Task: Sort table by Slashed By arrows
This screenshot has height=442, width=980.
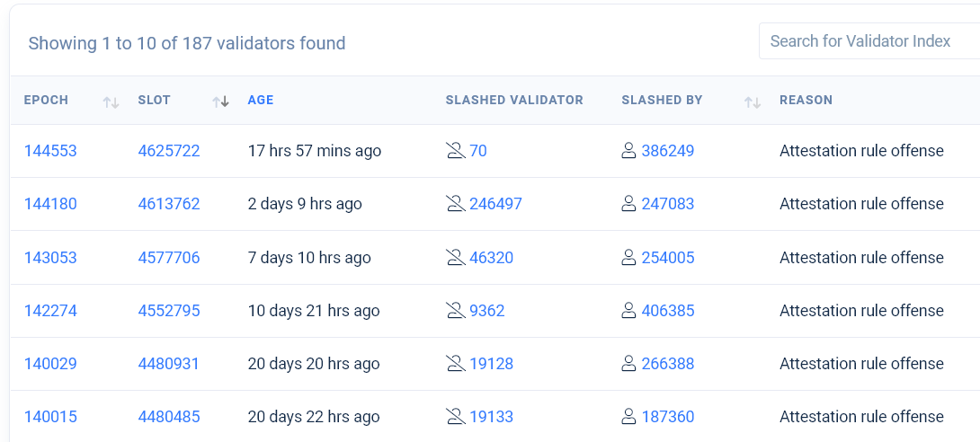Action: tap(753, 103)
